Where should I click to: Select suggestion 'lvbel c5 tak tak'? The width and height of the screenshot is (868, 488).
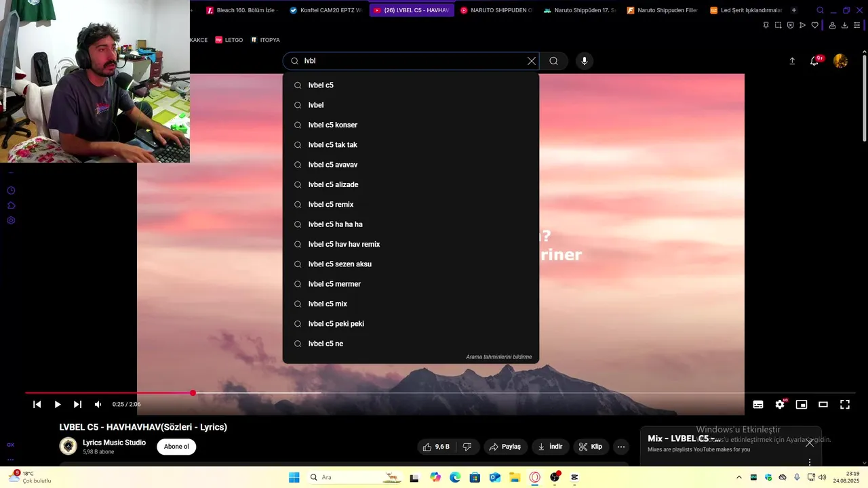[x=411, y=145]
